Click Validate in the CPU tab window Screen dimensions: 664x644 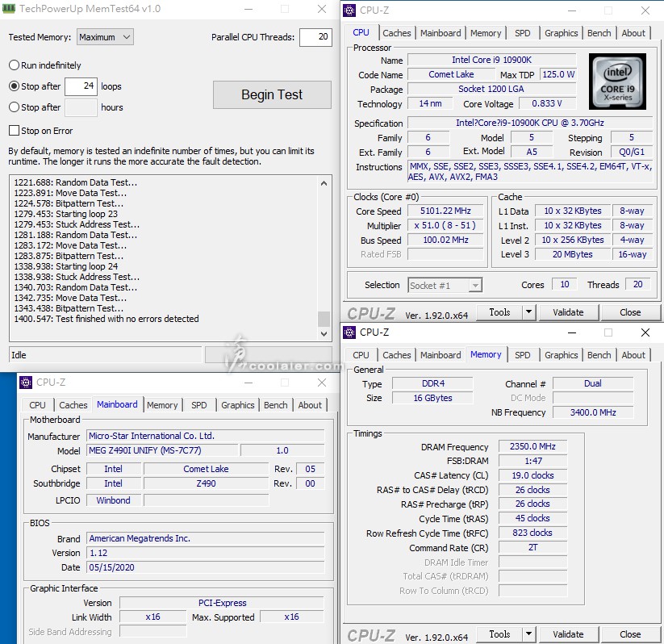(x=568, y=312)
